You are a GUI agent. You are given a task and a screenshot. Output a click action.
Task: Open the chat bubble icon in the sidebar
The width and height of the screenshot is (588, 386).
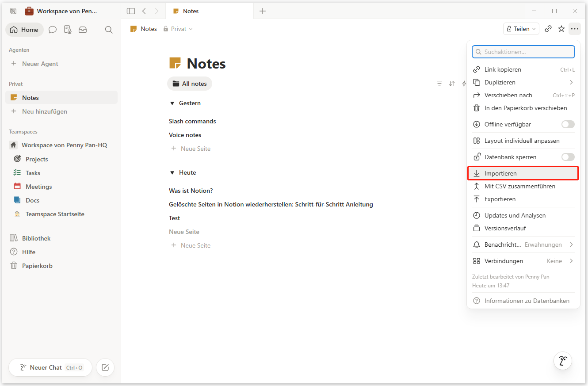click(53, 30)
